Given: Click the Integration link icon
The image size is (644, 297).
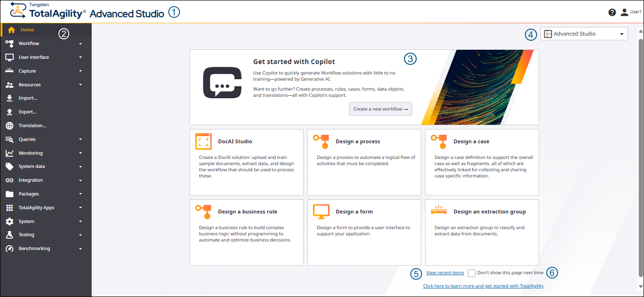Looking at the screenshot, I should tap(9, 180).
